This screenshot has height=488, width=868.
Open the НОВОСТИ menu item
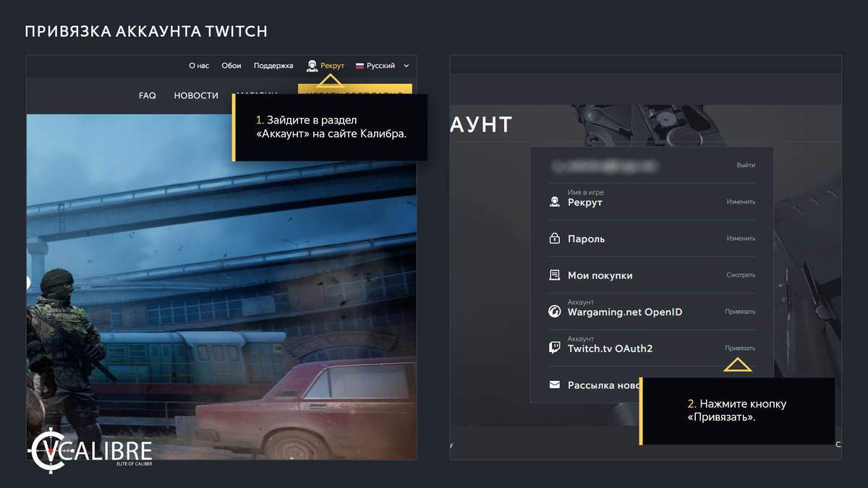click(x=196, y=95)
